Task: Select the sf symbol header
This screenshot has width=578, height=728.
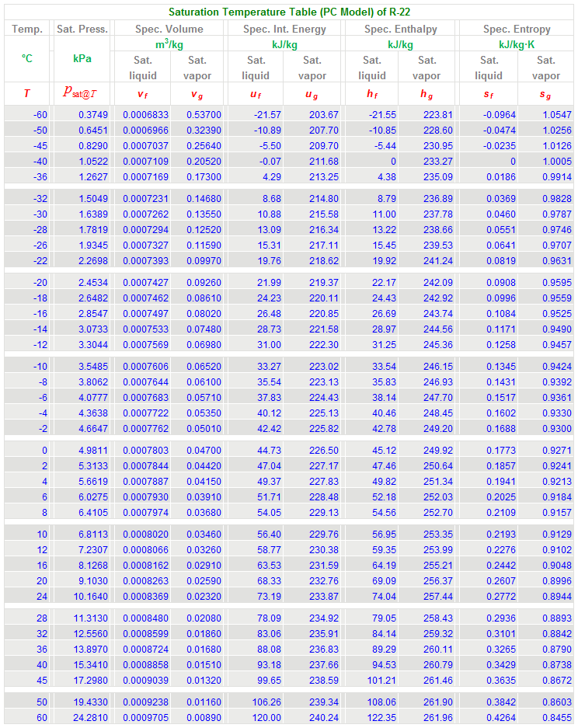Action: coord(489,95)
